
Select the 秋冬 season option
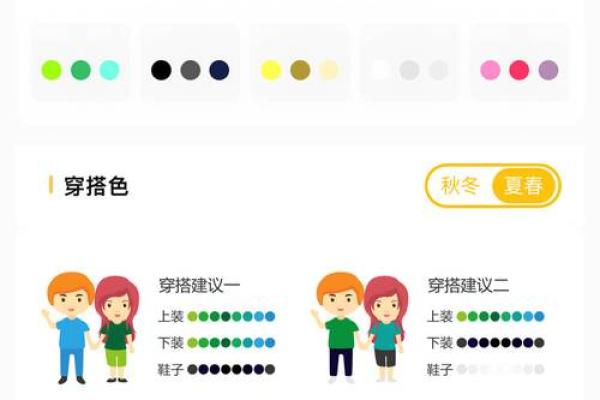coord(460,186)
